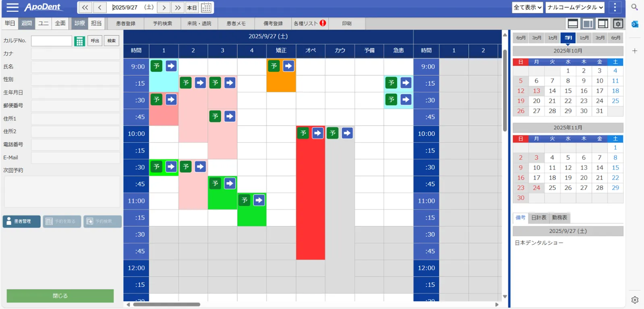Jump forward with the double-right arrow button
644x309 pixels.
point(178,7)
